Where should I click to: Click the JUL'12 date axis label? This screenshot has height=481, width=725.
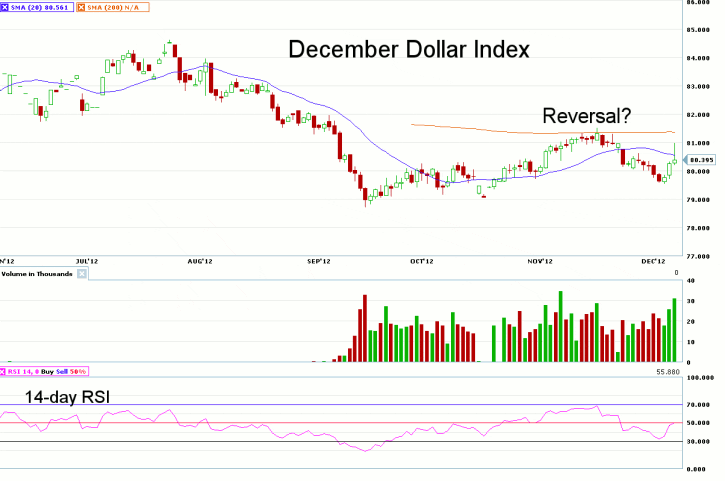[x=87, y=261]
